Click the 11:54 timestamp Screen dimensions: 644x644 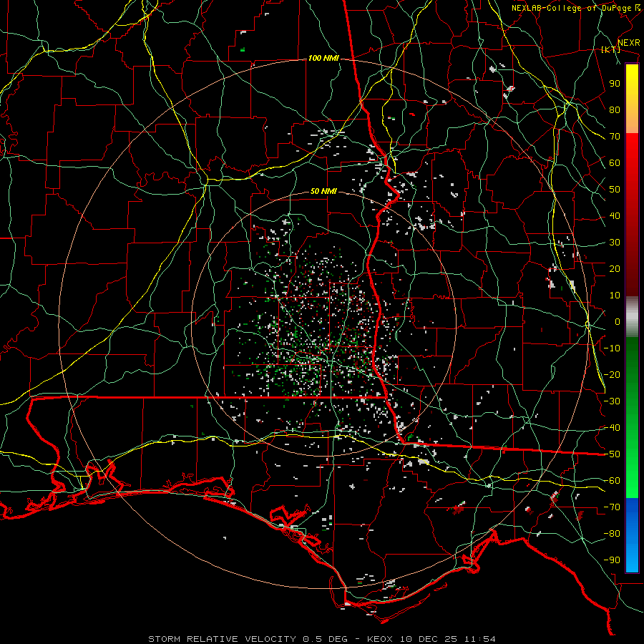(x=480, y=639)
